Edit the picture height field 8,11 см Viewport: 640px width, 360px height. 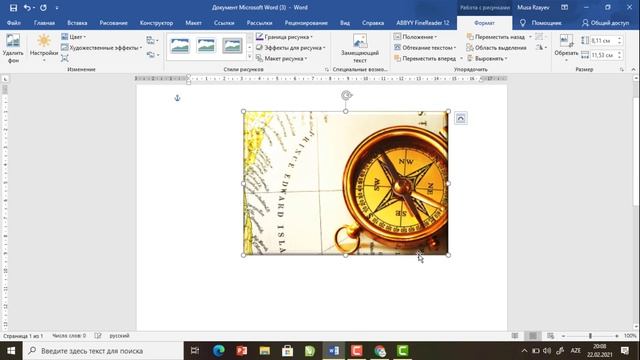coord(602,40)
